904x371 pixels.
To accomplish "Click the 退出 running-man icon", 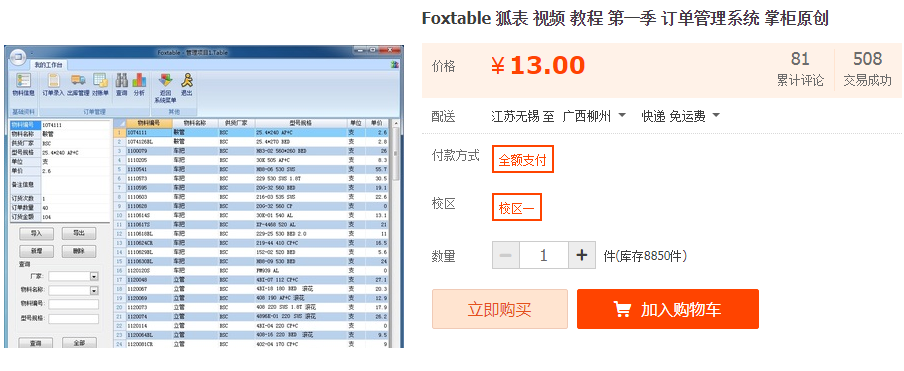I will (x=187, y=85).
